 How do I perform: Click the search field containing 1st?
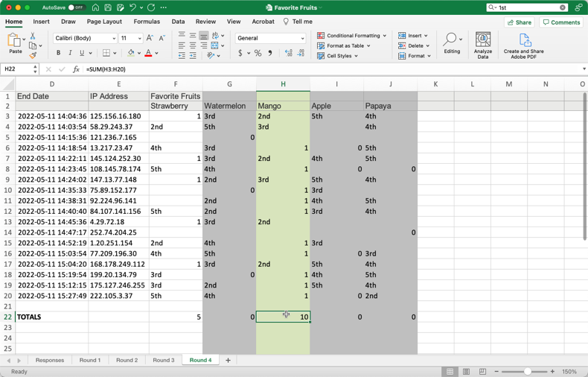click(x=527, y=7)
